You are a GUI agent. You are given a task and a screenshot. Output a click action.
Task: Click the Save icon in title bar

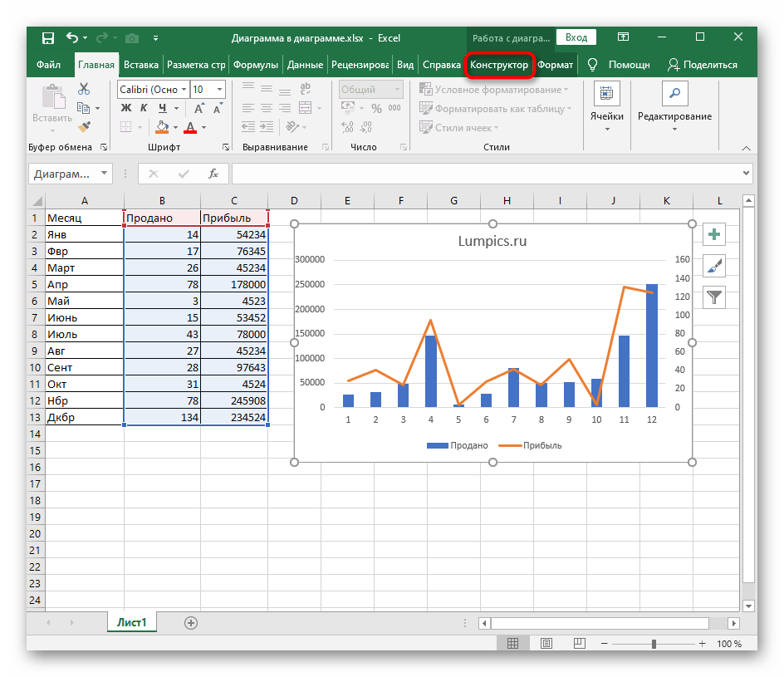(x=47, y=37)
